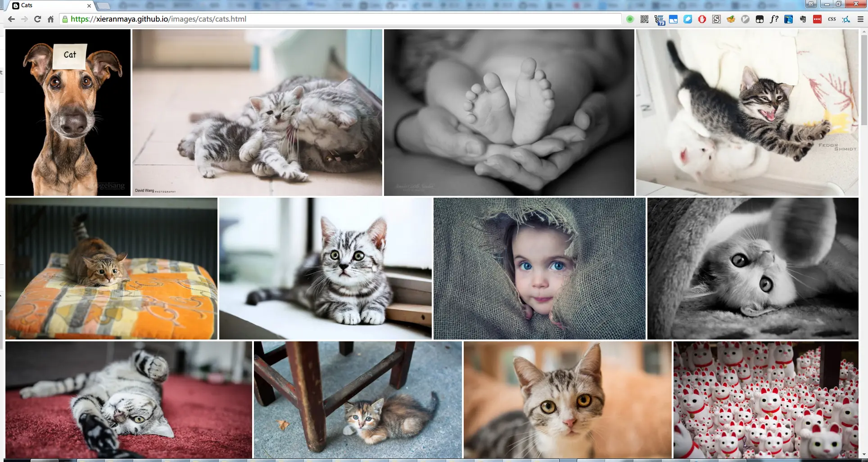The height and width of the screenshot is (462, 868).
Task: Reload the Cats page
Action: [38, 19]
